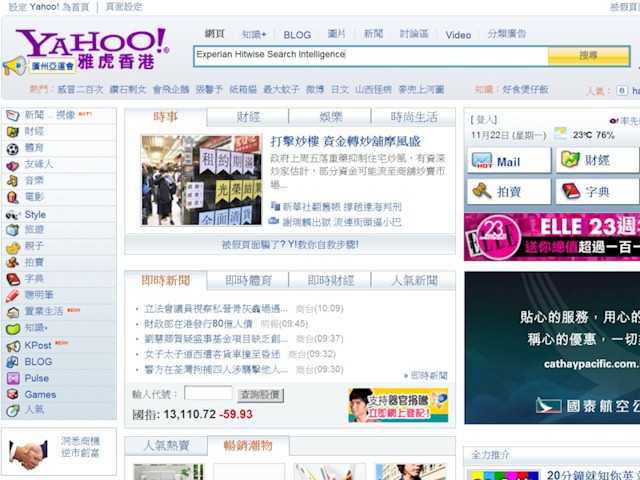The image size is (640, 480).
Task: Open the 拍賣 gavel icon in right panel
Action: 482,191
